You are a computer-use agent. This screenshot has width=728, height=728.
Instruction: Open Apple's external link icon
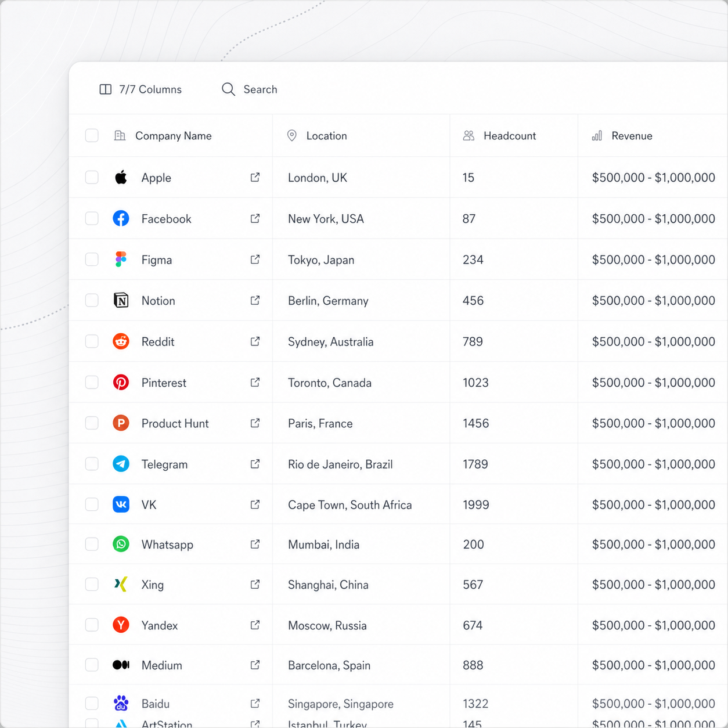pyautogui.click(x=255, y=178)
